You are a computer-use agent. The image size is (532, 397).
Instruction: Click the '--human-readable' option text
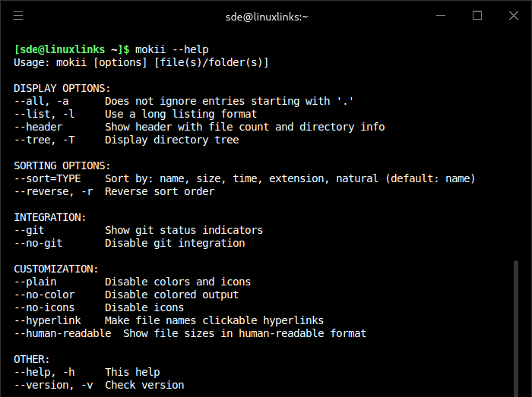pos(62,333)
